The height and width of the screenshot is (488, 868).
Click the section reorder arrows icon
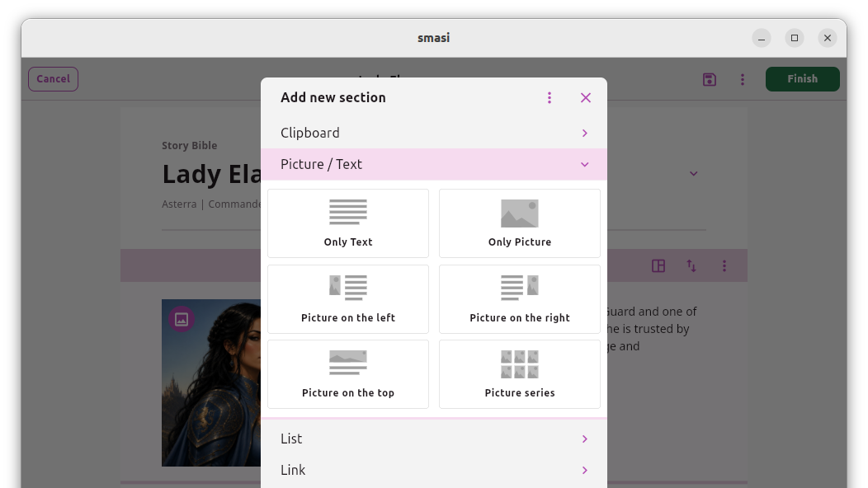691,266
